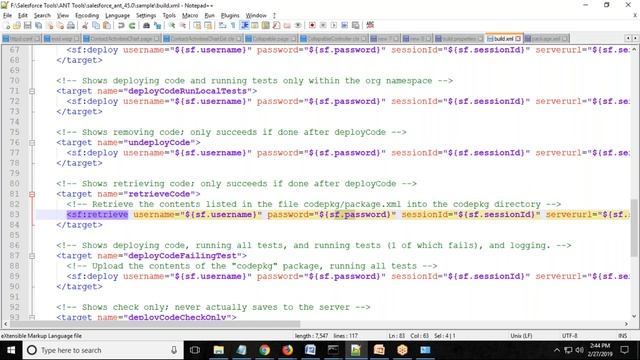The image size is (640, 360).
Task: Toggle Show All Characters pilcrow icon
Action: click(x=233, y=25)
